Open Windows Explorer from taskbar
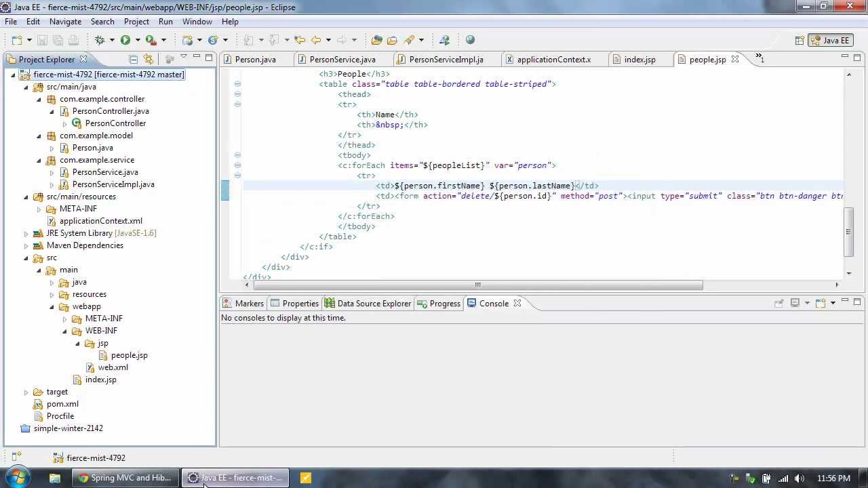This screenshot has height=488, width=868. click(54, 478)
